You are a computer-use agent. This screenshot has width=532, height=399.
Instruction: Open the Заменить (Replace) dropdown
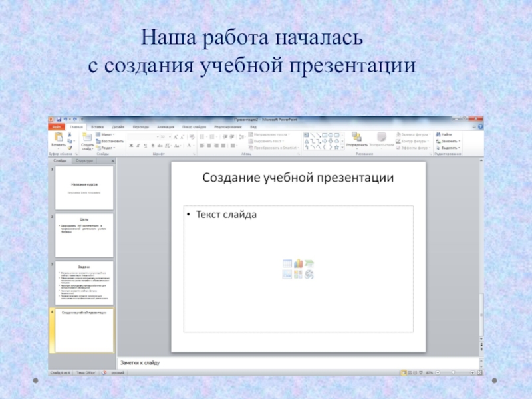(x=450, y=141)
